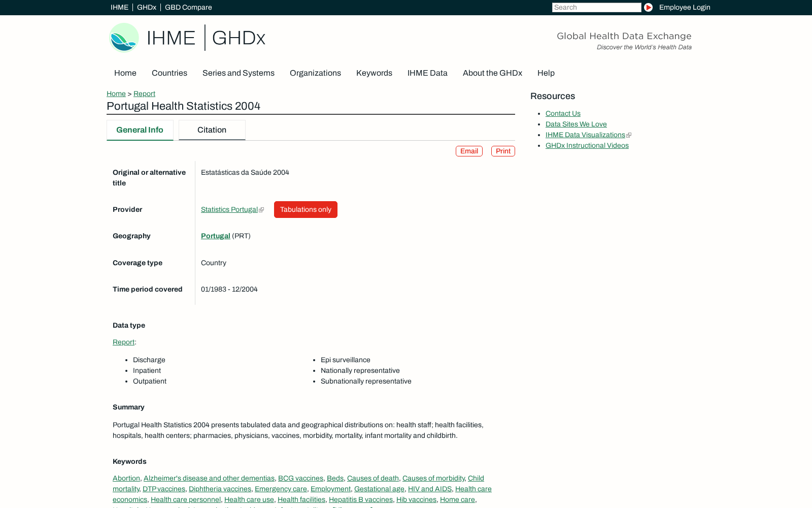Open Health care personnel keyword link
Image resolution: width=812 pixels, height=508 pixels.
[186, 500]
